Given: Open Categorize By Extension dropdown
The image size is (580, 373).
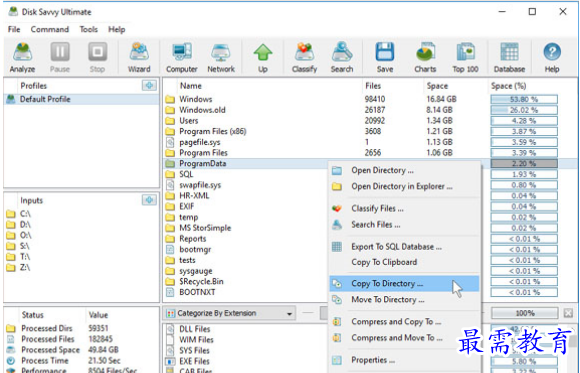Looking at the screenshot, I should (x=229, y=313).
